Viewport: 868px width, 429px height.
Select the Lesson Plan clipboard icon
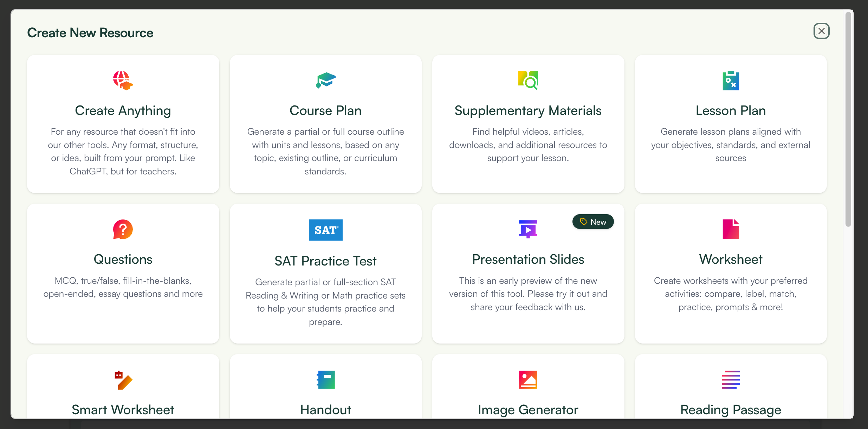tap(731, 80)
